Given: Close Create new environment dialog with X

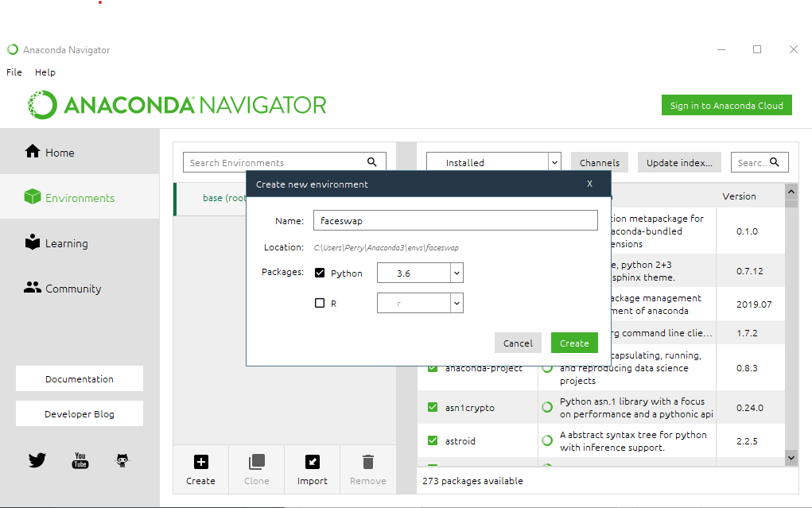Looking at the screenshot, I should (x=589, y=184).
